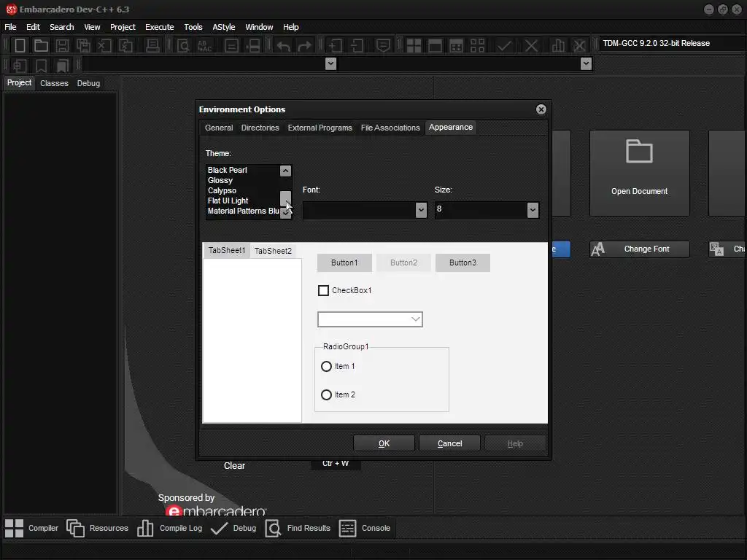Select the Item 1 radio button
The image size is (747, 560).
(x=326, y=366)
